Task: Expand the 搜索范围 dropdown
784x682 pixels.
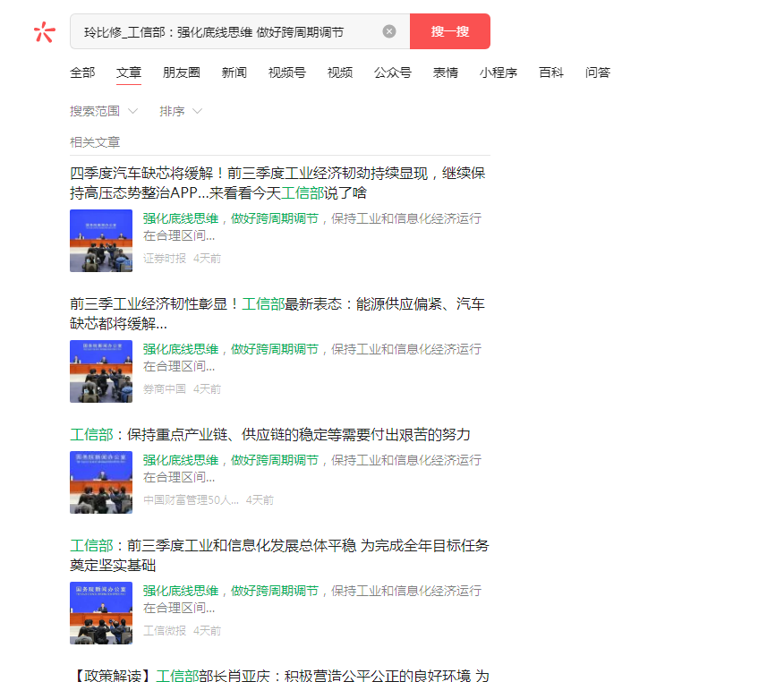Action: pos(104,111)
